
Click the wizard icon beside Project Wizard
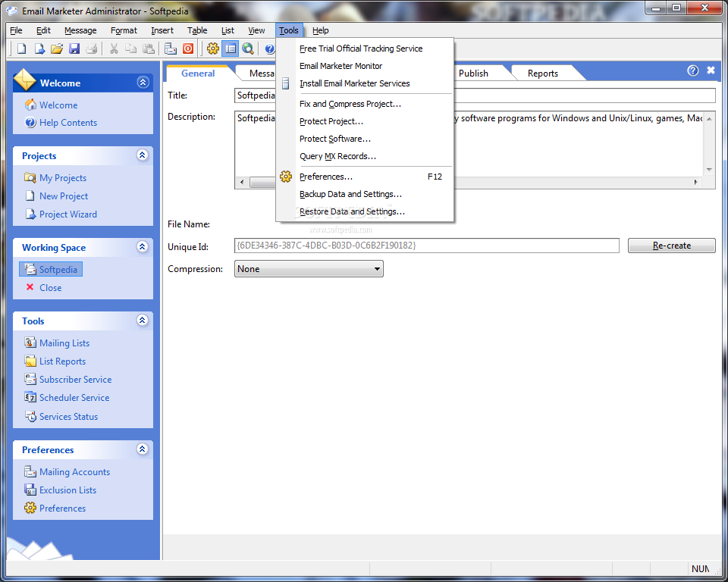click(30, 214)
